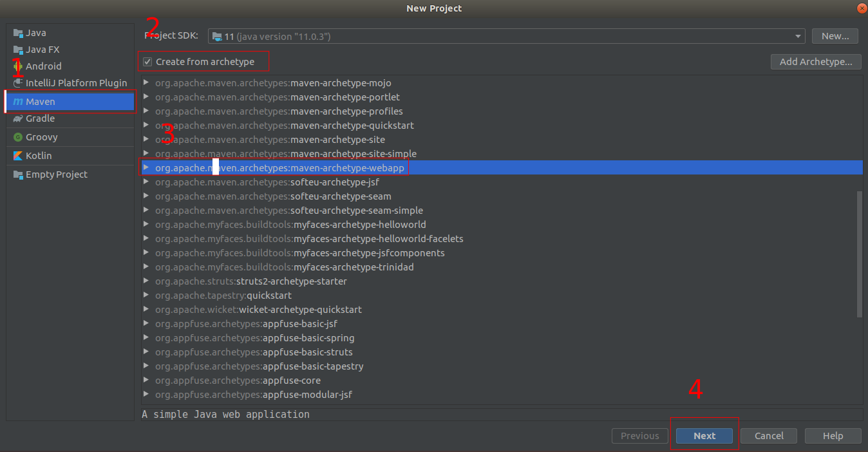The width and height of the screenshot is (868, 452).
Task: Click the Previous button
Action: [x=640, y=436]
